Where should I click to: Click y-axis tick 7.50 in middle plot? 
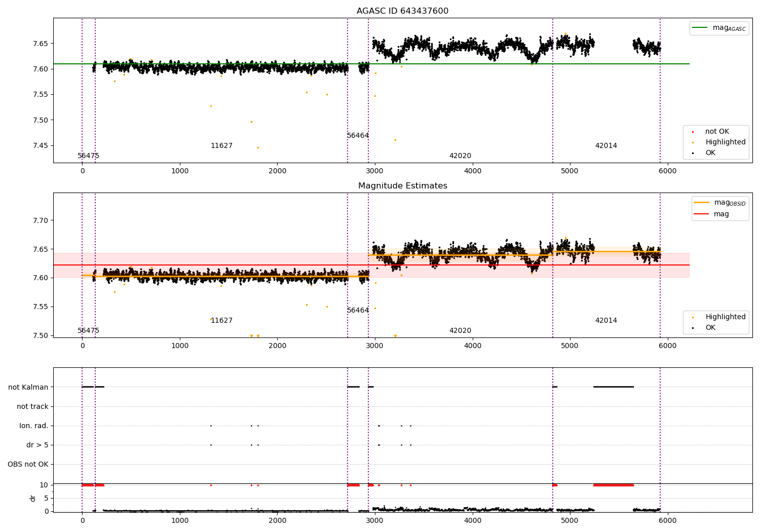point(41,335)
